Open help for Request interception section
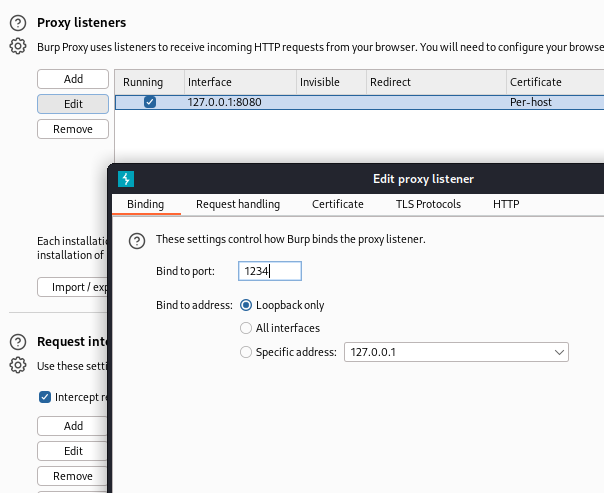 [x=18, y=342]
